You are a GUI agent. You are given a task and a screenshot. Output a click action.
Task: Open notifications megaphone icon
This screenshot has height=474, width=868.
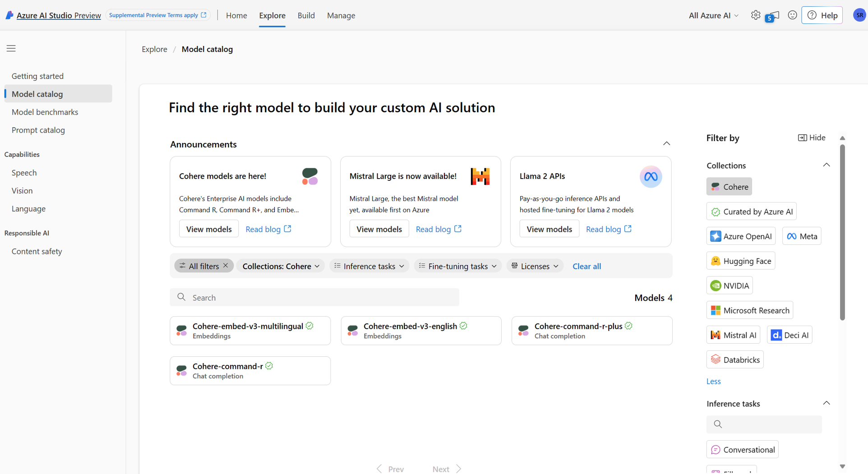773,16
